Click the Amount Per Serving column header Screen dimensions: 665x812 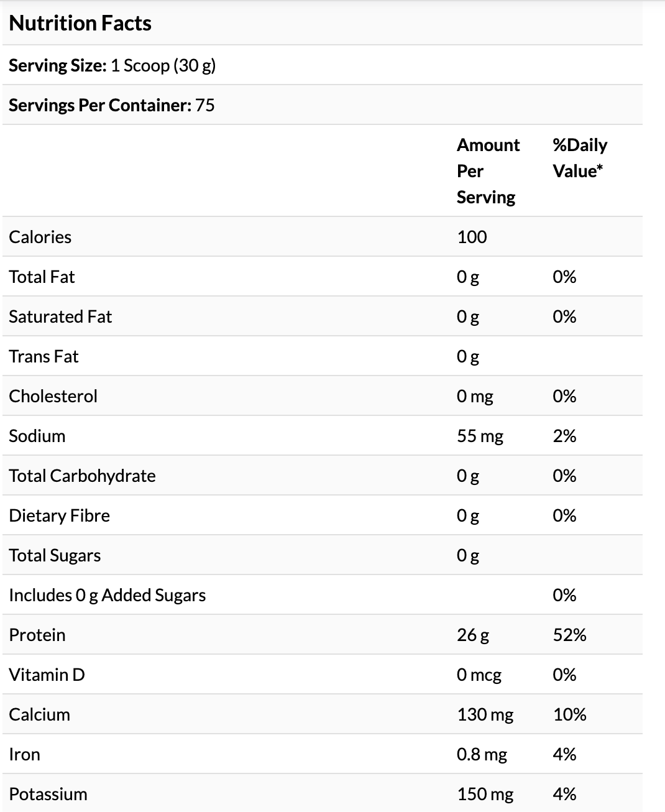click(x=488, y=171)
